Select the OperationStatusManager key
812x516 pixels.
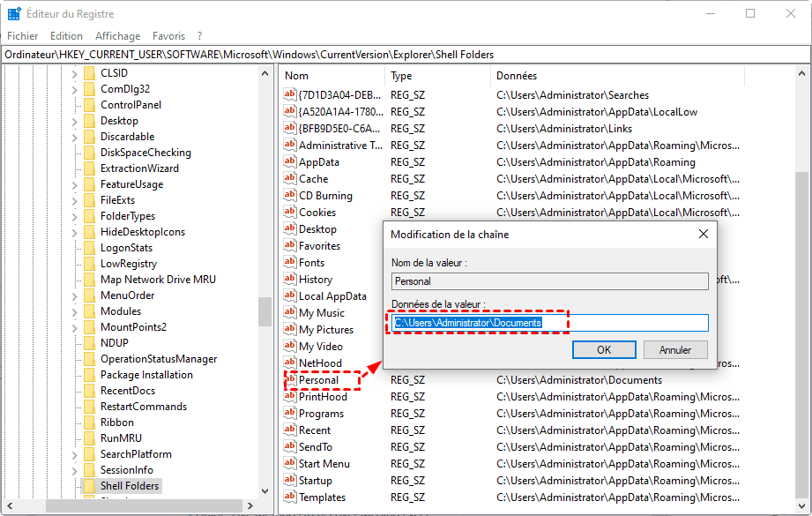(x=159, y=358)
